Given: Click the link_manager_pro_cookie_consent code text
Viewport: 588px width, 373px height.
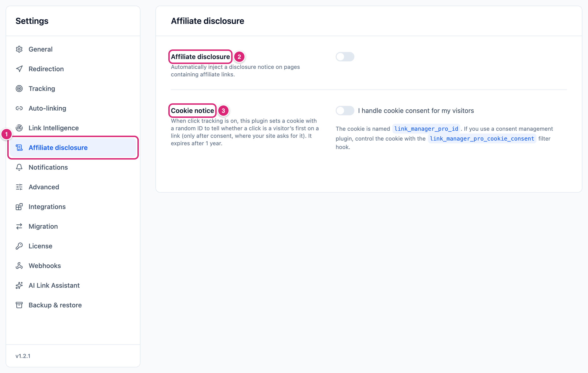Looking at the screenshot, I should click(x=482, y=139).
